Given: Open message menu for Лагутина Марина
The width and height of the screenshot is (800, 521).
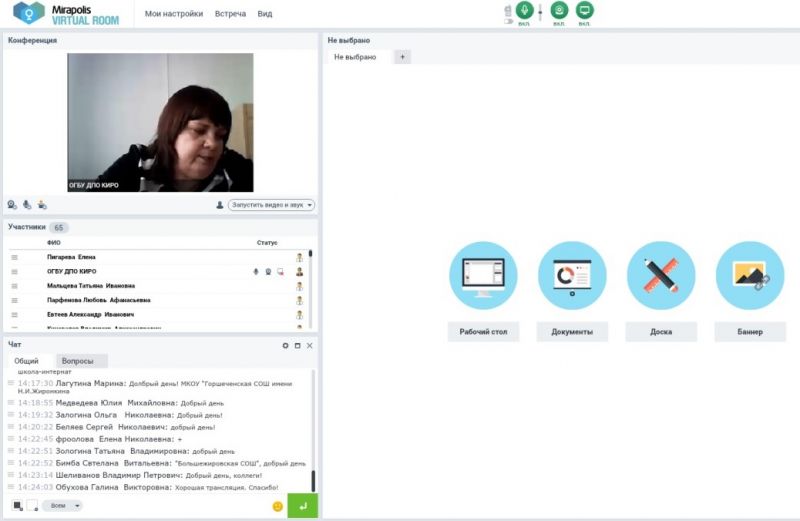Looking at the screenshot, I should pos(11,383).
